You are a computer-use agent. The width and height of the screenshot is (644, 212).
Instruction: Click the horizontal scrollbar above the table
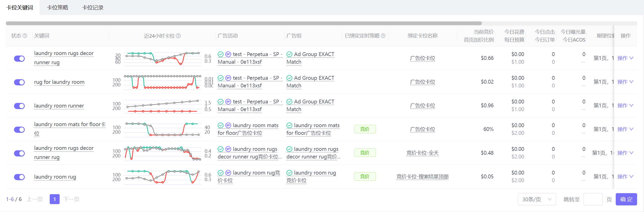[244, 23]
